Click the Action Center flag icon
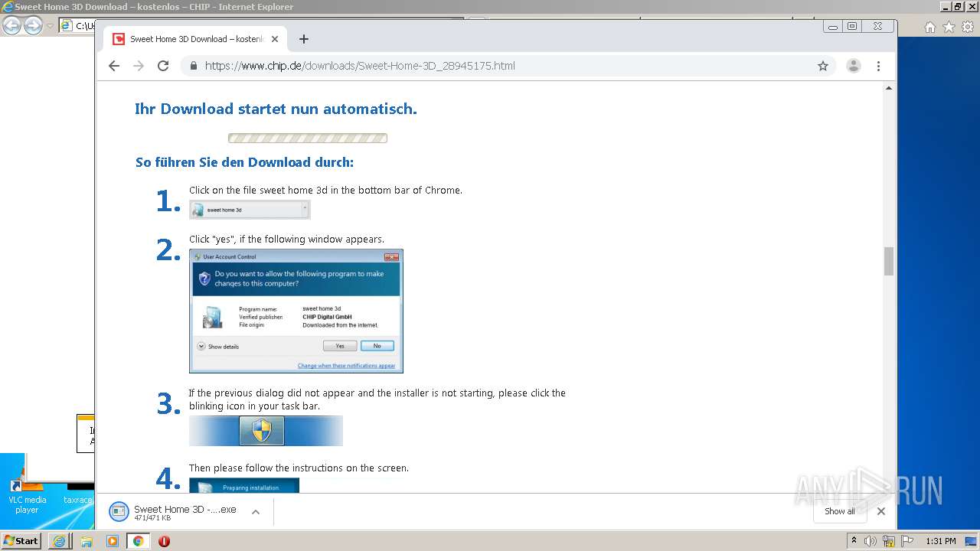The height and width of the screenshot is (551, 980). [x=906, y=541]
